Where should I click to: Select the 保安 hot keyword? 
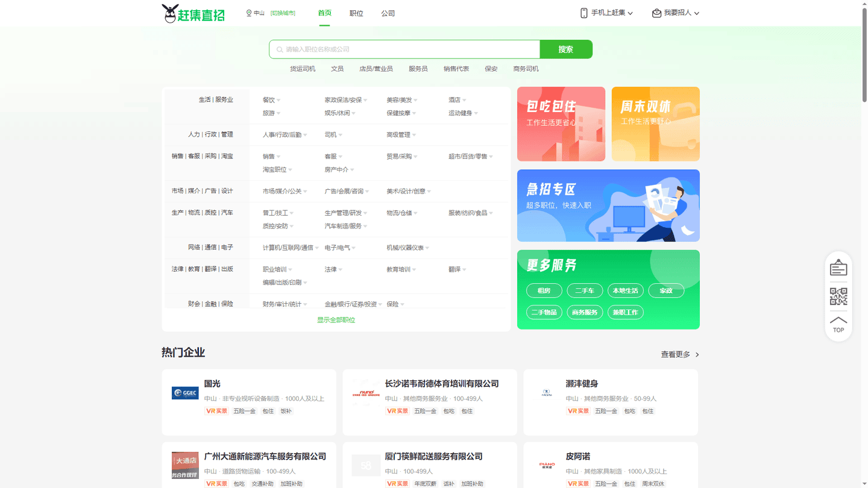[x=491, y=69]
